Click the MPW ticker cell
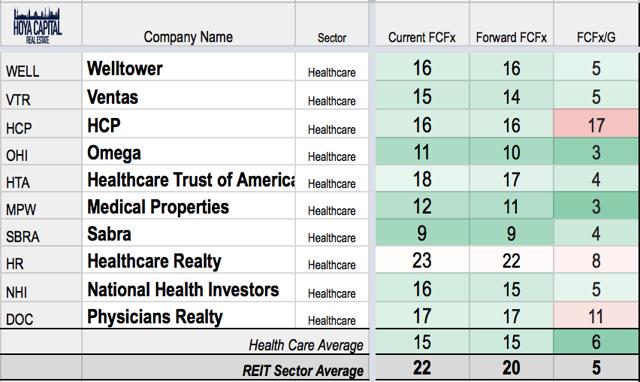This screenshot has height=382, width=640. [41, 207]
